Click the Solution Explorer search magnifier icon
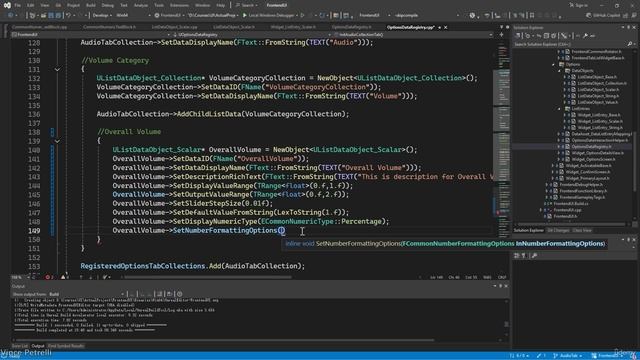This screenshot has width=640, height=360. click(x=630, y=44)
